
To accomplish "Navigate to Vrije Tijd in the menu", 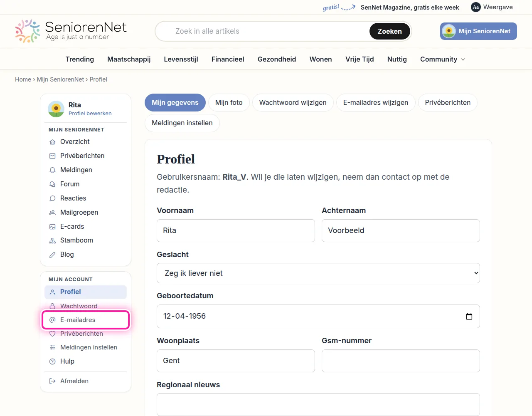I will click(360, 59).
